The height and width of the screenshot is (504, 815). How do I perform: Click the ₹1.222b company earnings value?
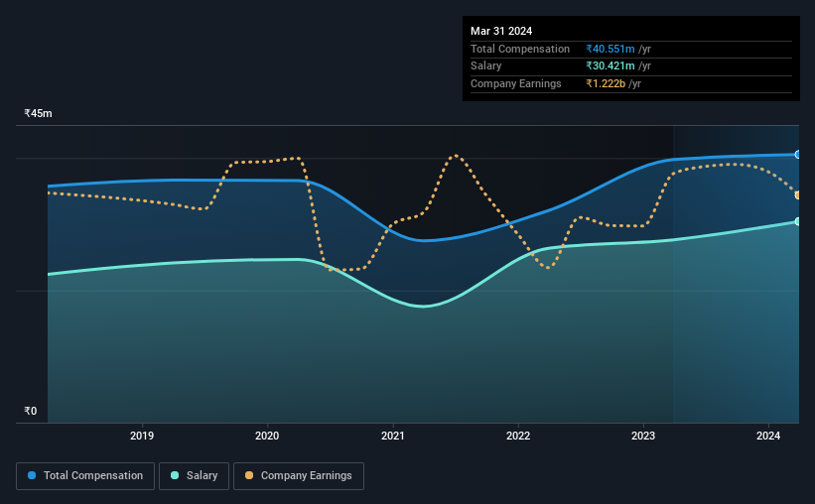[606, 83]
